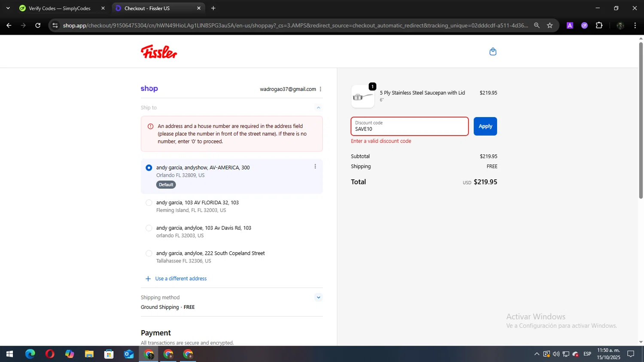
Task: Click the wadrogao37@gmail.com email text
Action: pos(288,89)
